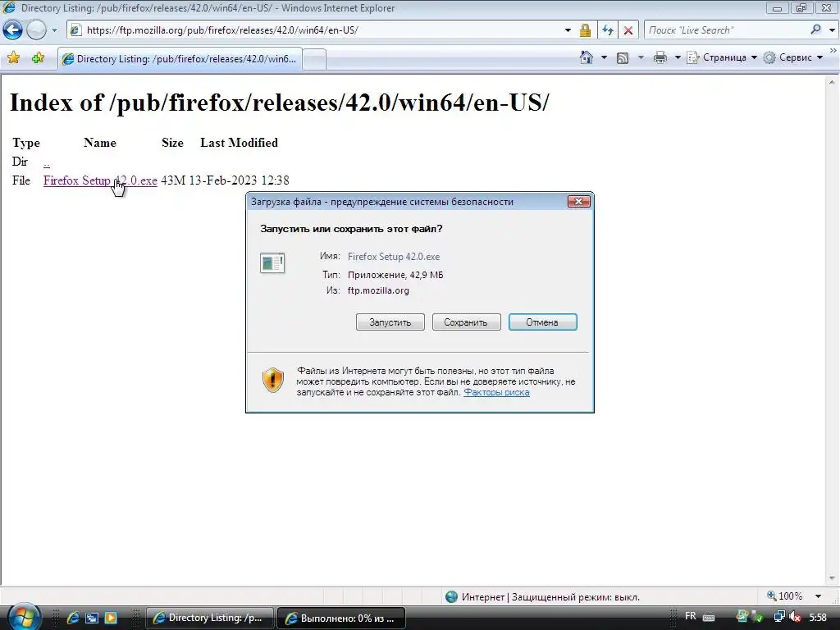Switch to Выполнено: 0% taskbar button
This screenshot has width=840, height=630.
tap(341, 619)
